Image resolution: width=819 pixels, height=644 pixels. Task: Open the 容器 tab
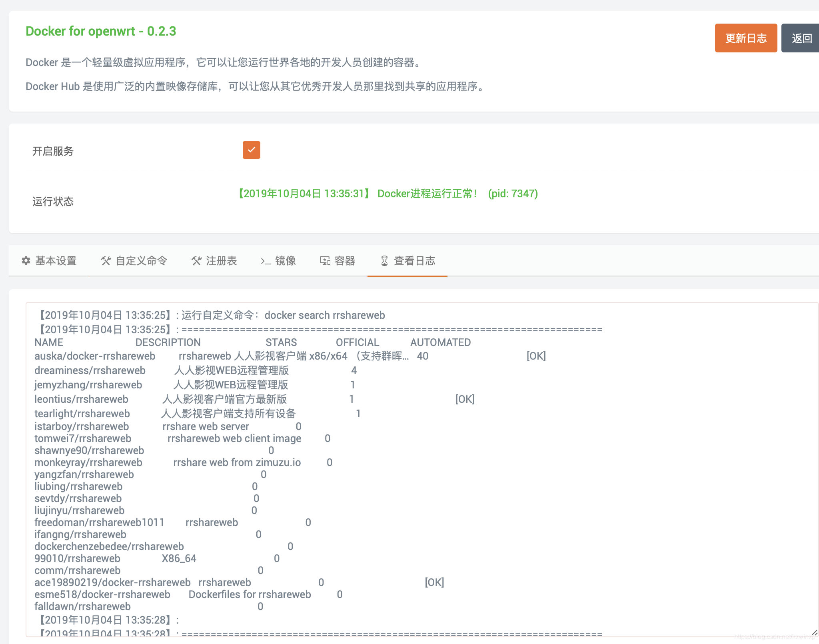pyautogui.click(x=338, y=261)
